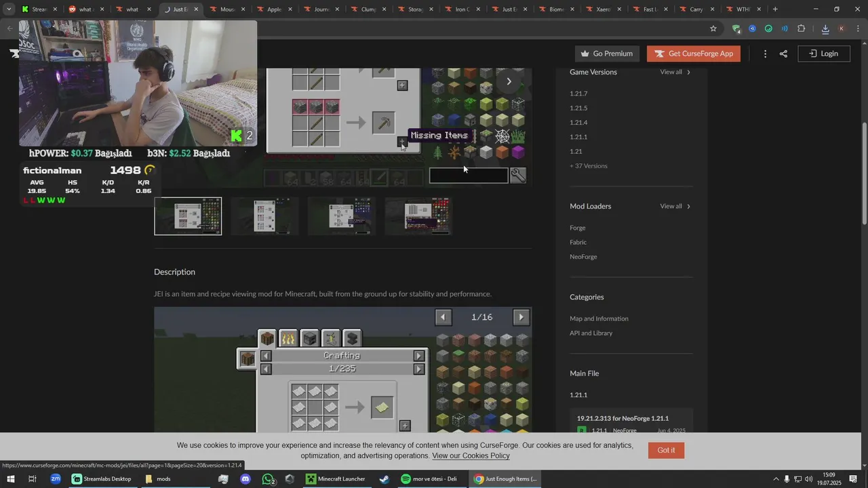Select the Fabric mod loader
The height and width of the screenshot is (488, 868).
[578, 242]
